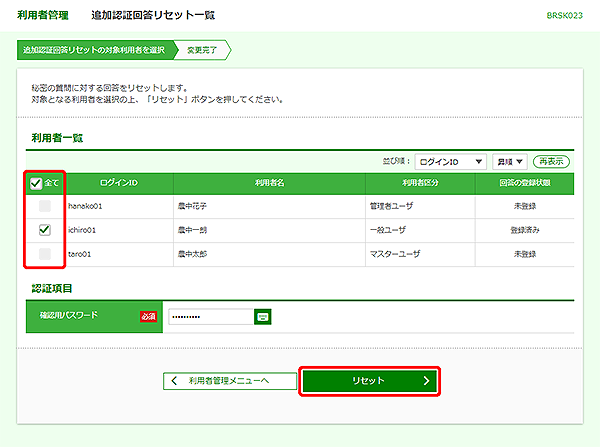The height and width of the screenshot is (447, 600).
Task: Click the login ID text hanako01
Action: tap(85, 206)
